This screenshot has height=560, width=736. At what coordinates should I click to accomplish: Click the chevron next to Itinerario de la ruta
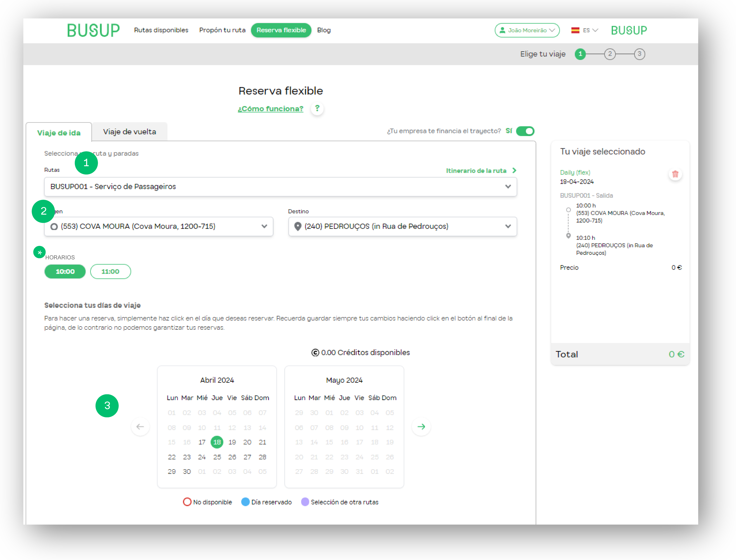tap(514, 170)
